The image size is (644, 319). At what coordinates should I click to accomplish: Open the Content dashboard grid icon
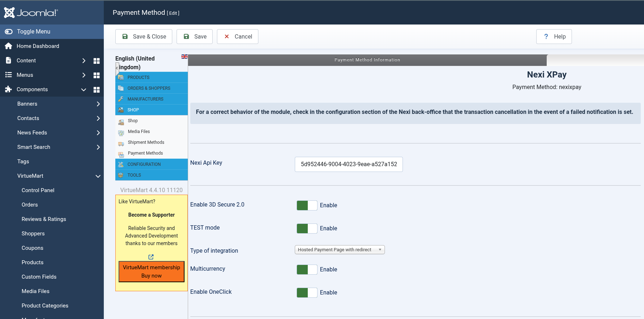(x=97, y=61)
